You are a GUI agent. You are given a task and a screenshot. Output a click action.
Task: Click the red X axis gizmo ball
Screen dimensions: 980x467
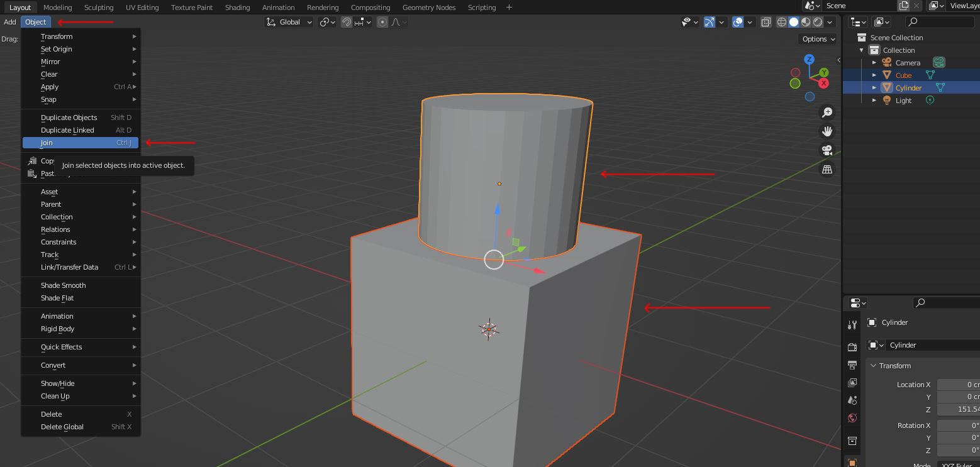(x=823, y=83)
